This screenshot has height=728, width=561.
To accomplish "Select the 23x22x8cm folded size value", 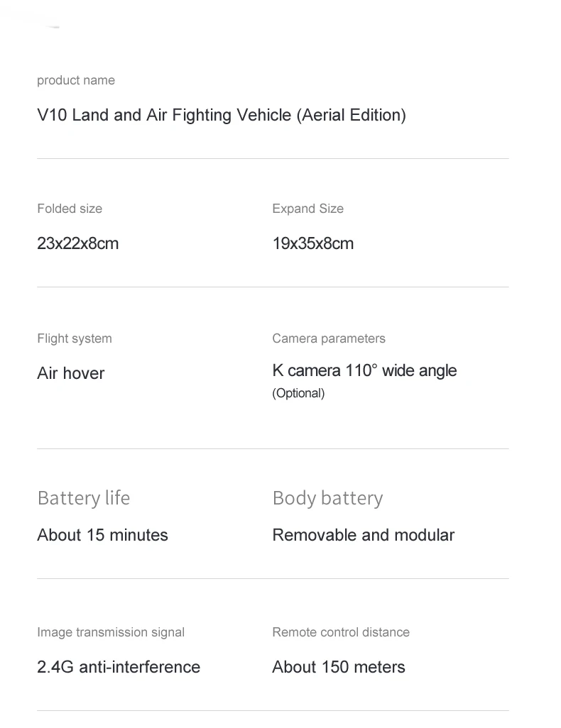I will (x=78, y=243).
